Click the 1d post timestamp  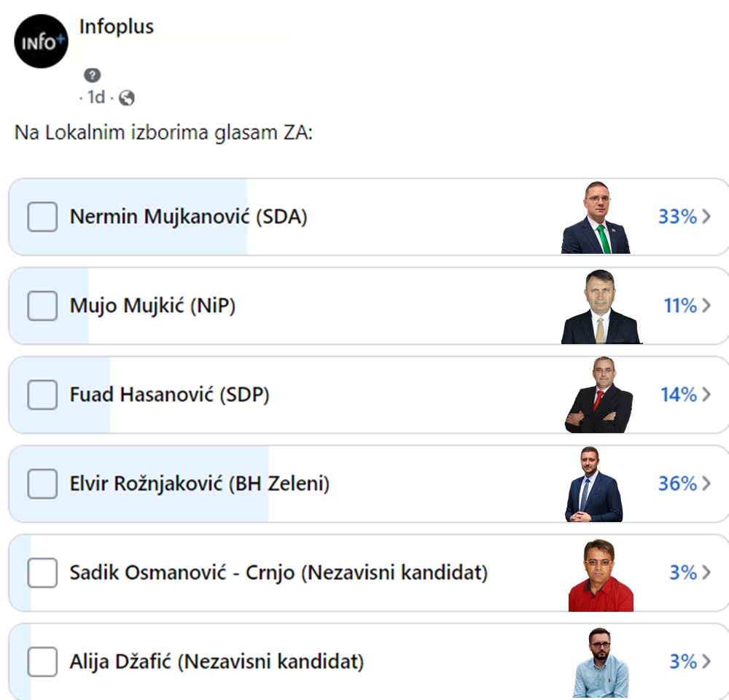coord(95,98)
